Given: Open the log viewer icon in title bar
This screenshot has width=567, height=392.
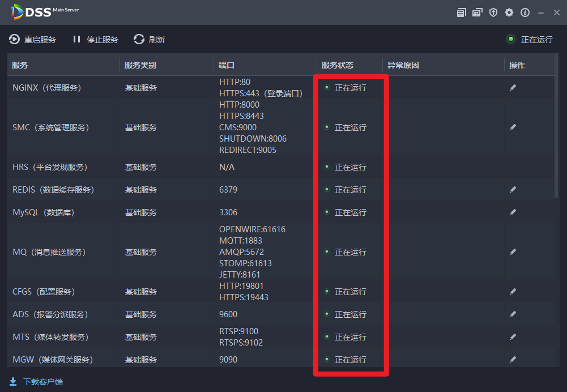Looking at the screenshot, I should coord(462,12).
